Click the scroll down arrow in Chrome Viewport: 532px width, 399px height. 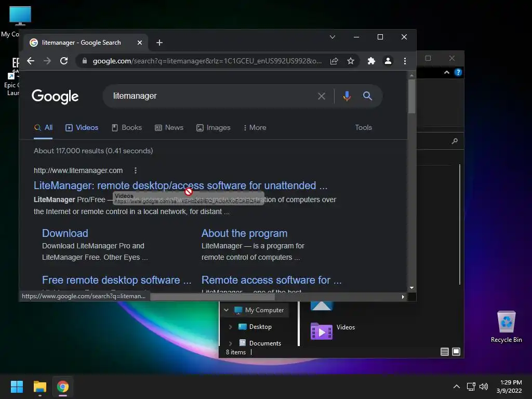click(x=411, y=288)
